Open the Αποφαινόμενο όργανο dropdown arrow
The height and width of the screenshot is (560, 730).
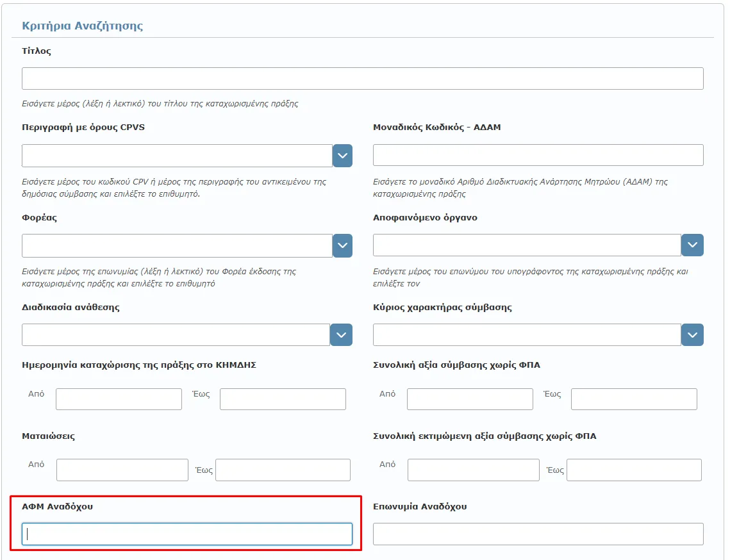click(x=692, y=245)
